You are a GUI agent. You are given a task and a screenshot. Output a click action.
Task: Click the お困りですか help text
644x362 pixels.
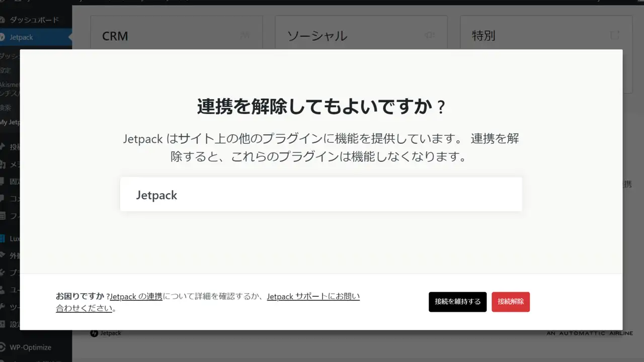pyautogui.click(x=83, y=296)
